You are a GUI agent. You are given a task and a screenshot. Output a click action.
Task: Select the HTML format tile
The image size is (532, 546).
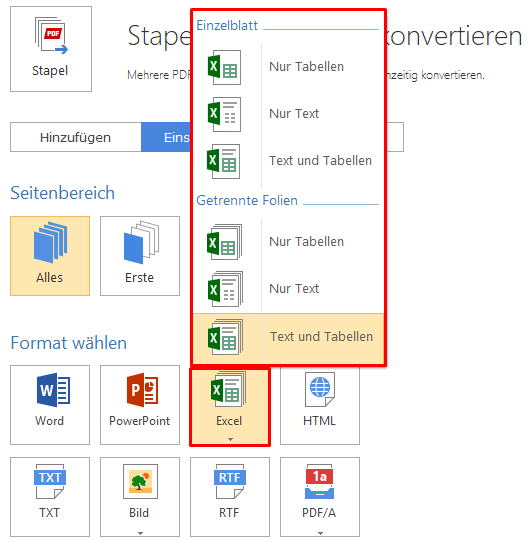click(x=320, y=405)
